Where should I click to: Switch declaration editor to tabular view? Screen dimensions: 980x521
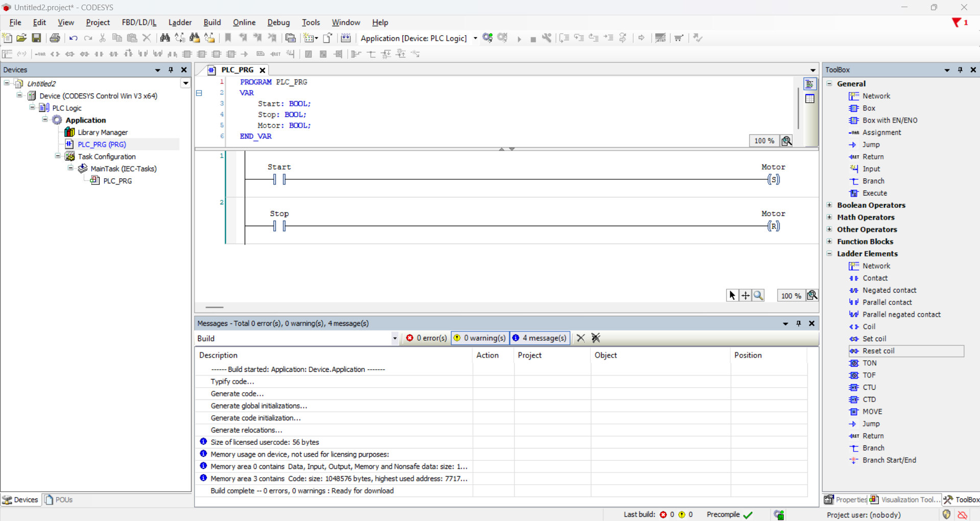810,99
